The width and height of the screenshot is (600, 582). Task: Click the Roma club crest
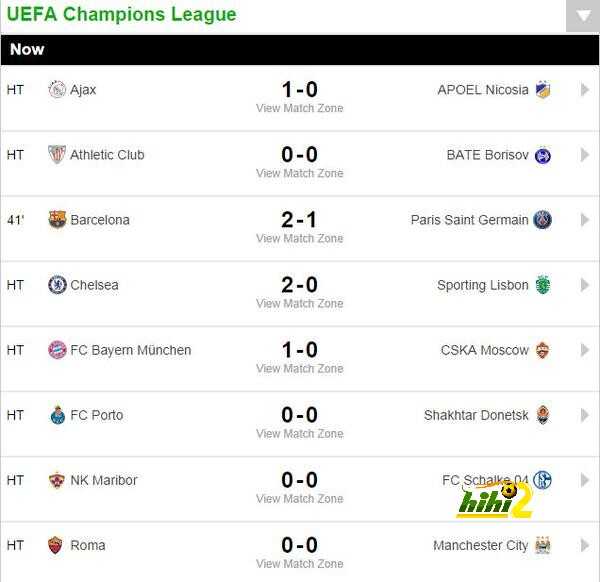click(55, 545)
